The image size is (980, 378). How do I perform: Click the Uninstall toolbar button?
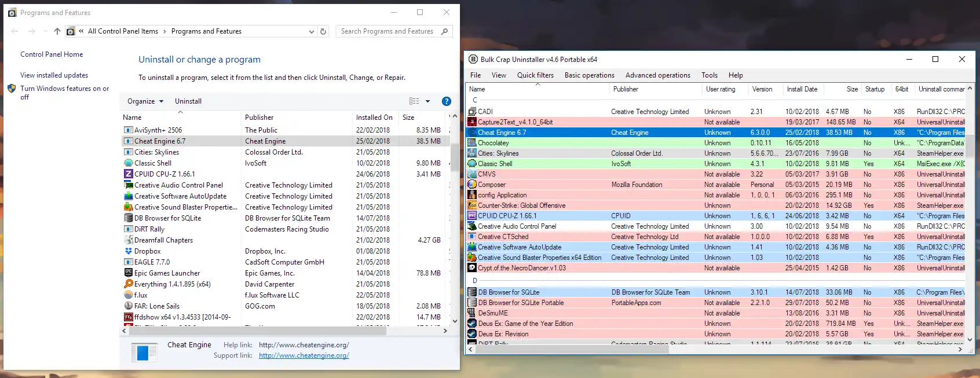coord(188,101)
